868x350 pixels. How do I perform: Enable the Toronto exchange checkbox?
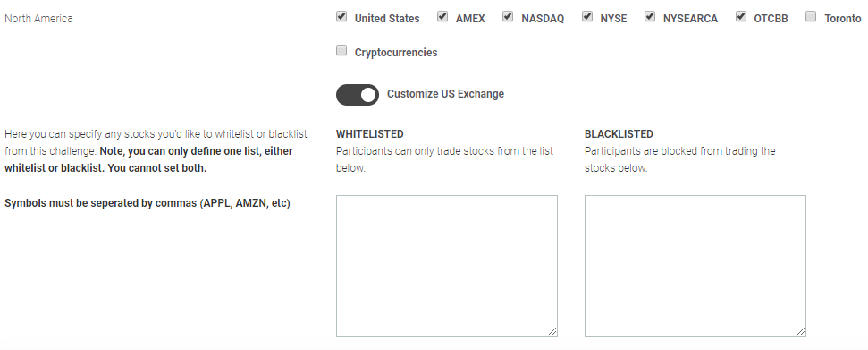coord(811,17)
